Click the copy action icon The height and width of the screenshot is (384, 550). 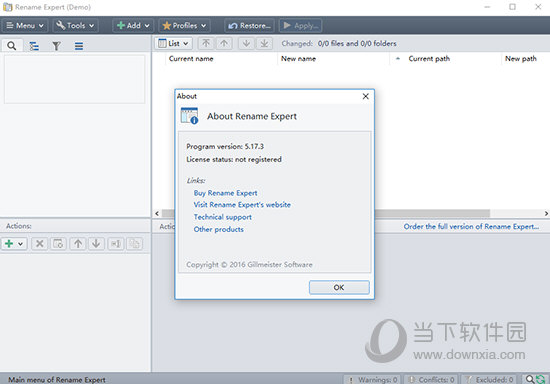[x=134, y=243]
